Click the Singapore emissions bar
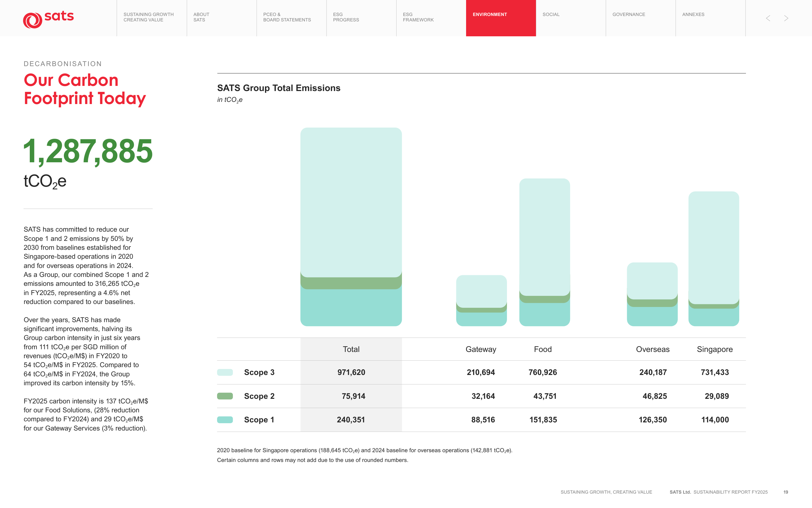Image resolution: width=812 pixels, height=508 pixels. pyautogui.click(x=714, y=259)
